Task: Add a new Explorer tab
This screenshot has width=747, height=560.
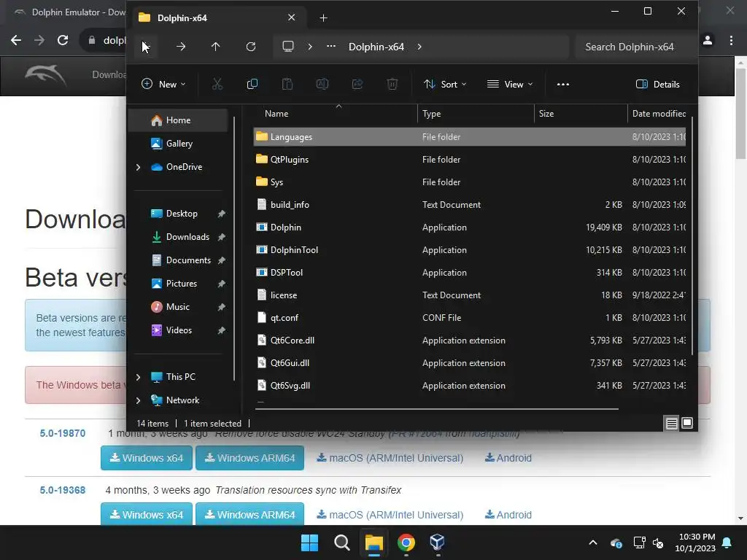Action: (323, 18)
